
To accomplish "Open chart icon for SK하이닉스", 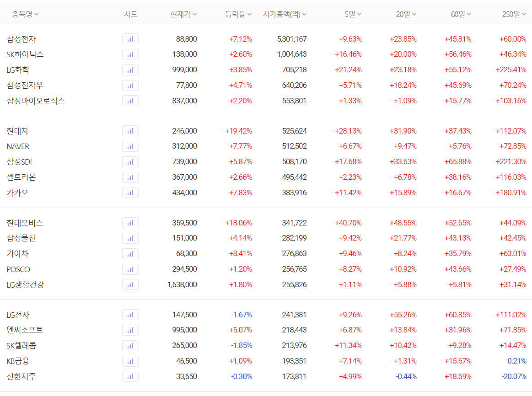I will (130, 54).
